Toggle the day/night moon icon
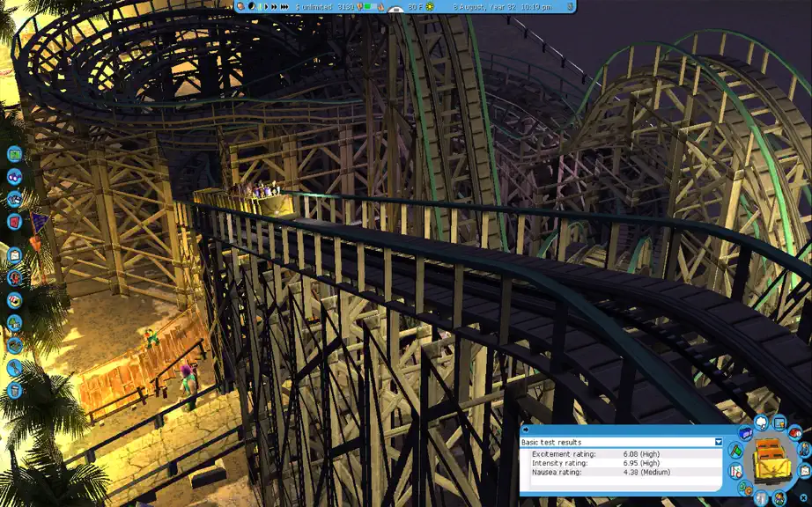Image resolution: width=812 pixels, height=507 pixels. [252, 7]
